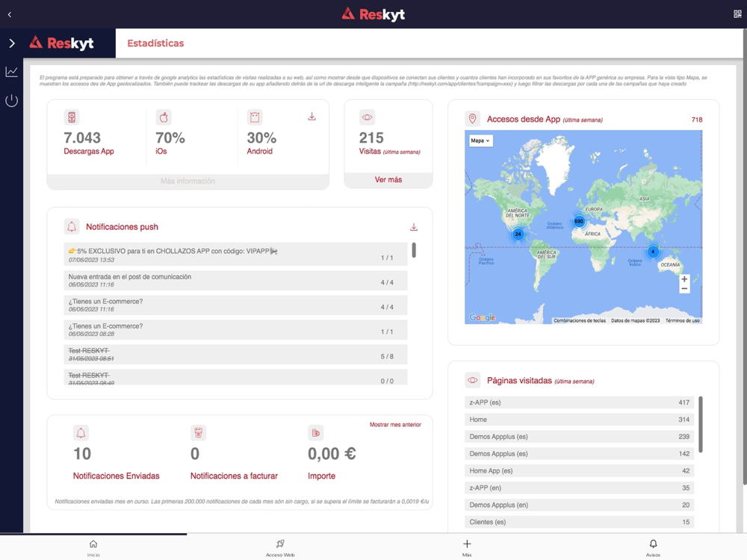Zoom out on the map
This screenshot has width=747, height=560.
click(684, 288)
